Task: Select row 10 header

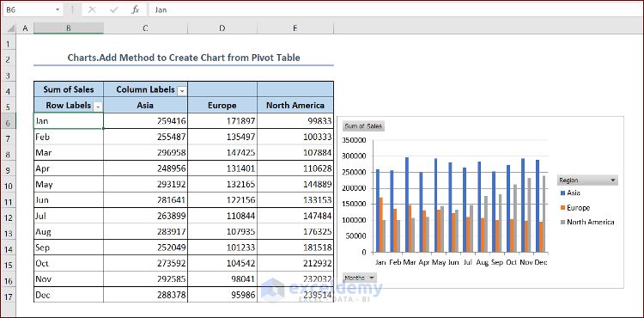Action: 9,186
